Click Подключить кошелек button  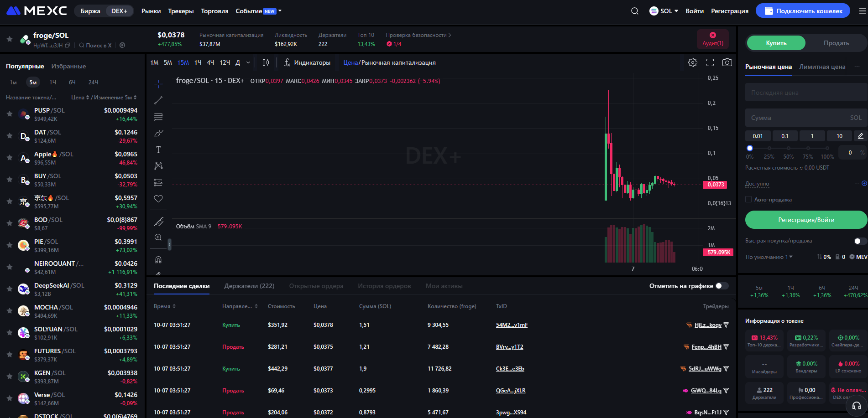tap(803, 11)
